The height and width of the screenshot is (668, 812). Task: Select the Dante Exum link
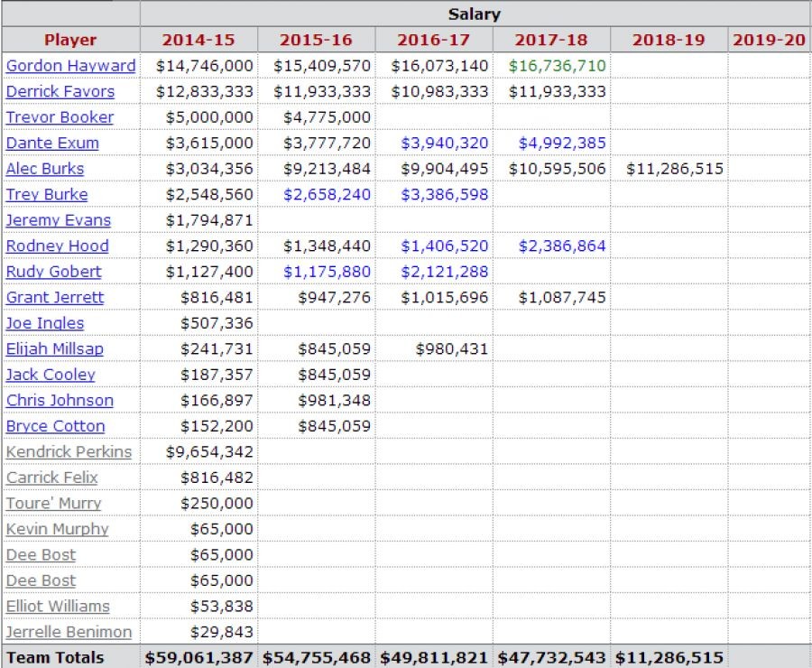coord(52,143)
